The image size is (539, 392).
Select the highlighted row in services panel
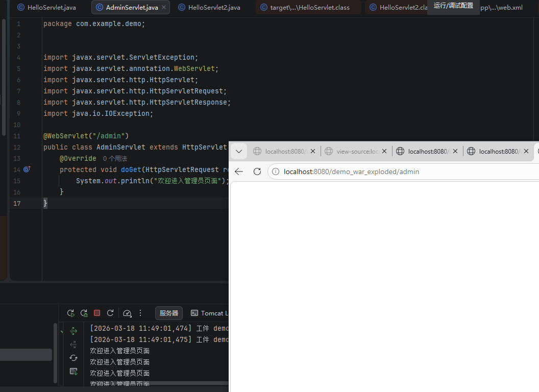coord(26,355)
